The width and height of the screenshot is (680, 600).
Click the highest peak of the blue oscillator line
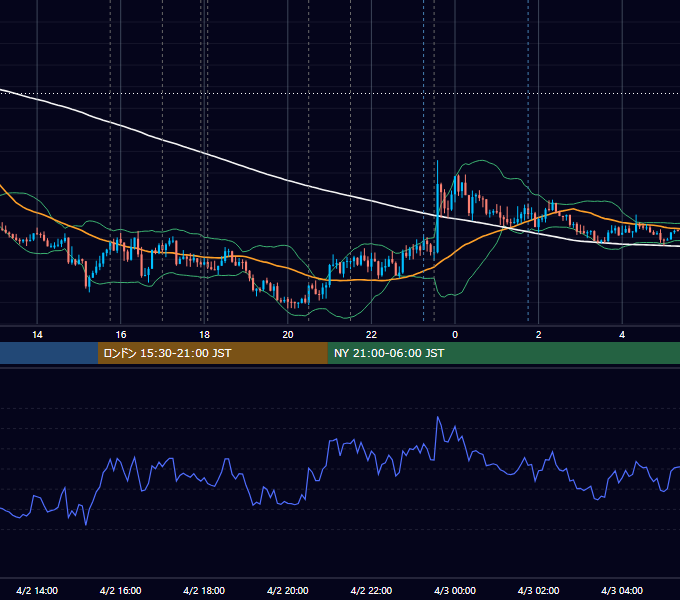pos(438,417)
